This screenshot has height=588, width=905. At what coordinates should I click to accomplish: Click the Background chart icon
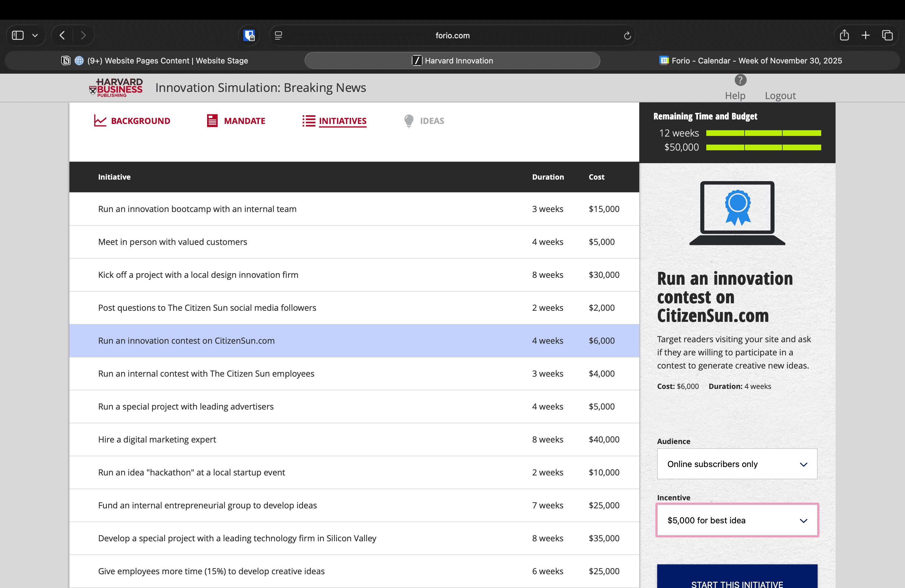pos(100,121)
